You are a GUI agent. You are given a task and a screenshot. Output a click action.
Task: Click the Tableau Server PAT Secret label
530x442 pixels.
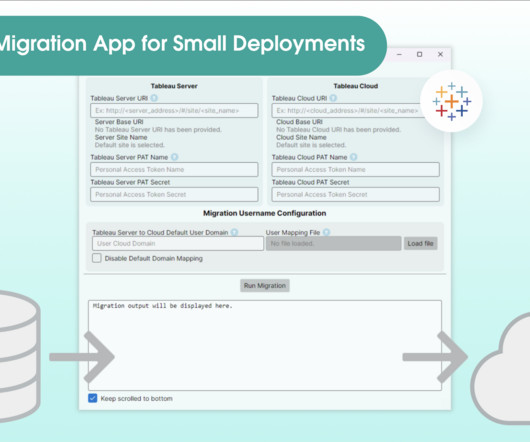pyautogui.click(x=130, y=182)
